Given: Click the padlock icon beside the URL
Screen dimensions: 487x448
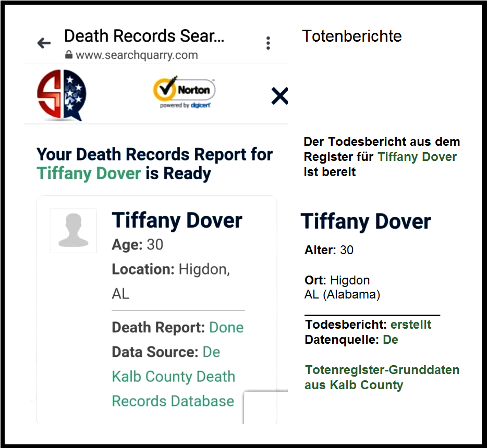Looking at the screenshot, I should (x=69, y=55).
